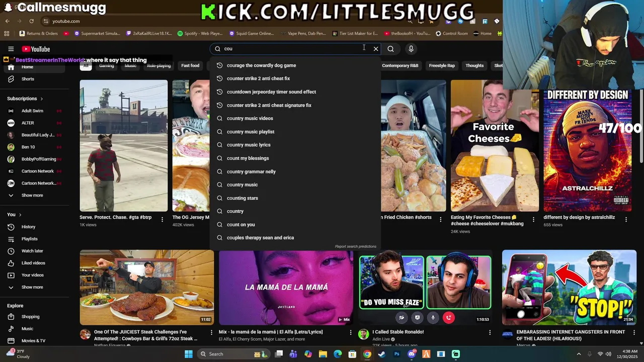Play the 'Favorite Cheeses' short thumbnail

(x=495, y=146)
